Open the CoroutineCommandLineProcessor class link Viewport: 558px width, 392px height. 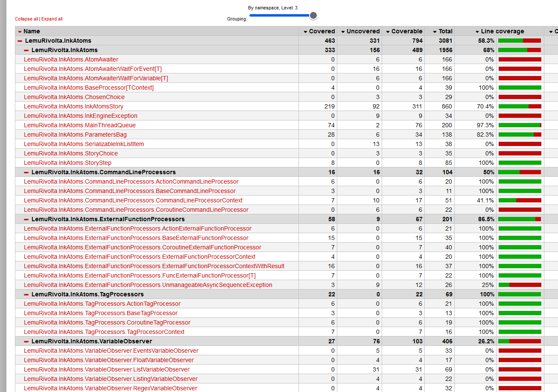[136, 210]
